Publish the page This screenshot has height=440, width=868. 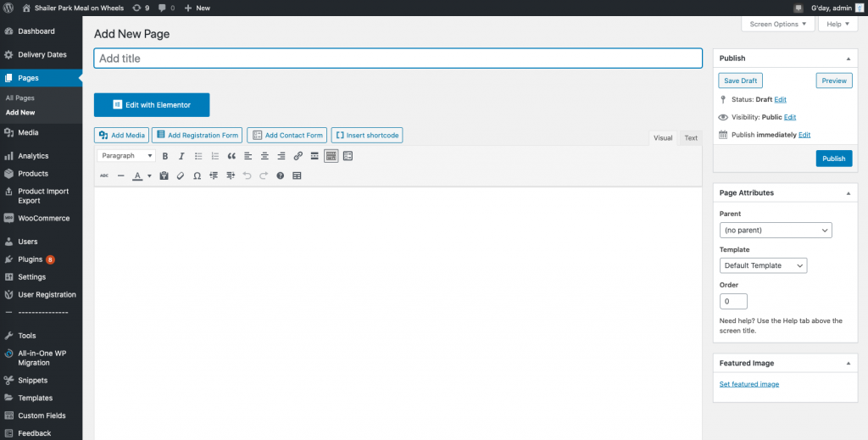pos(834,159)
